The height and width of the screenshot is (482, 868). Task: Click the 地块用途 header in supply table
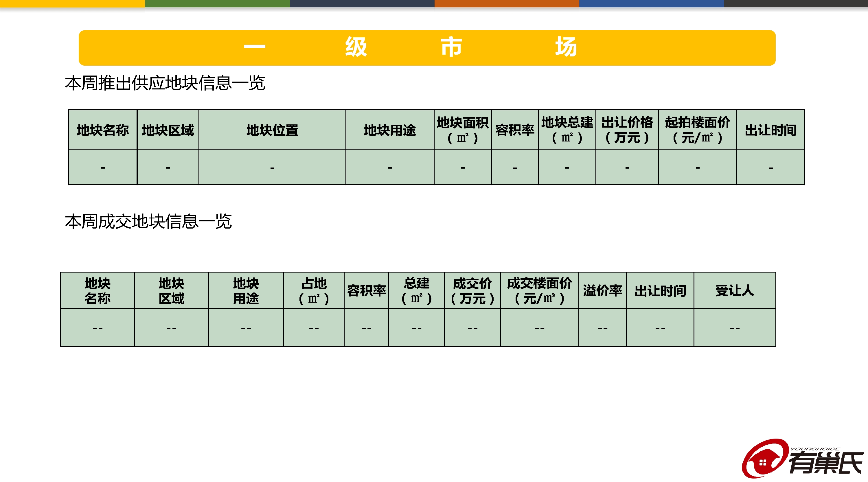pos(390,130)
